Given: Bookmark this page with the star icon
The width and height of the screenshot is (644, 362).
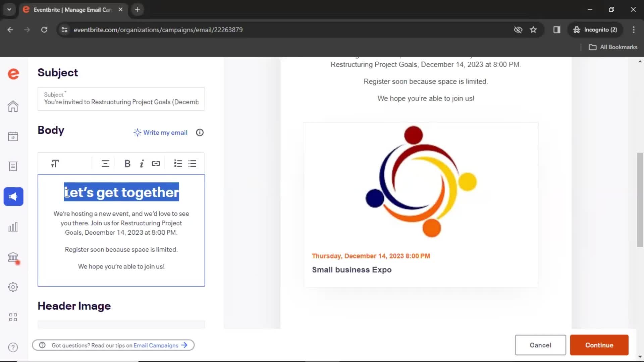Looking at the screenshot, I should pyautogui.click(x=533, y=30).
